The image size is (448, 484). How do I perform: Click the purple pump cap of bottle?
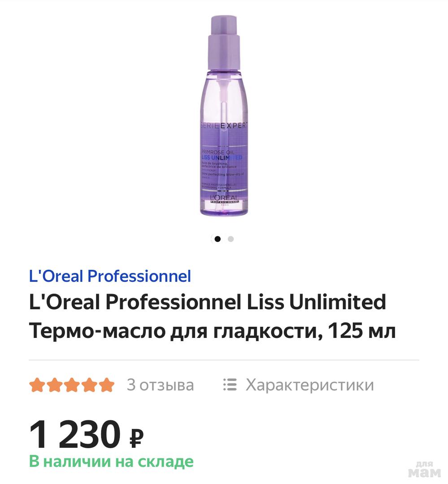click(x=224, y=43)
